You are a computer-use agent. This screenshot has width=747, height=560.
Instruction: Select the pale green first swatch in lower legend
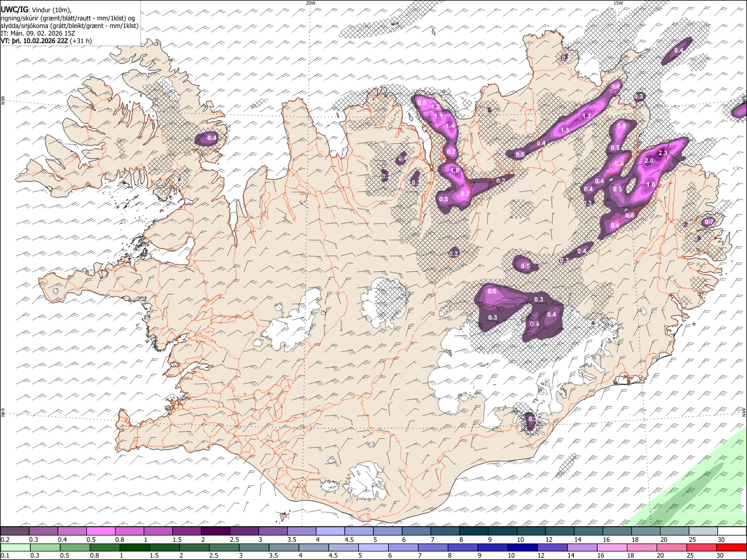[x=15, y=548]
